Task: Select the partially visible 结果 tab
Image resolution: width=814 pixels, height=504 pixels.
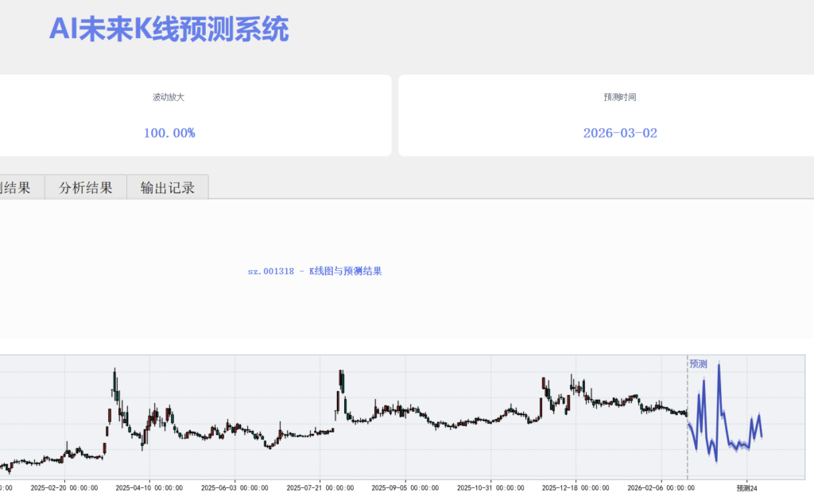Action: pyautogui.click(x=16, y=188)
